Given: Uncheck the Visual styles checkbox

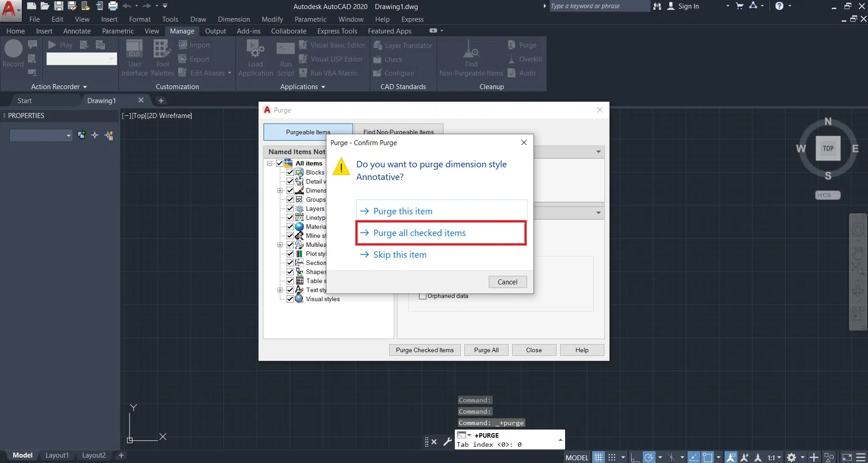Looking at the screenshot, I should pos(290,299).
